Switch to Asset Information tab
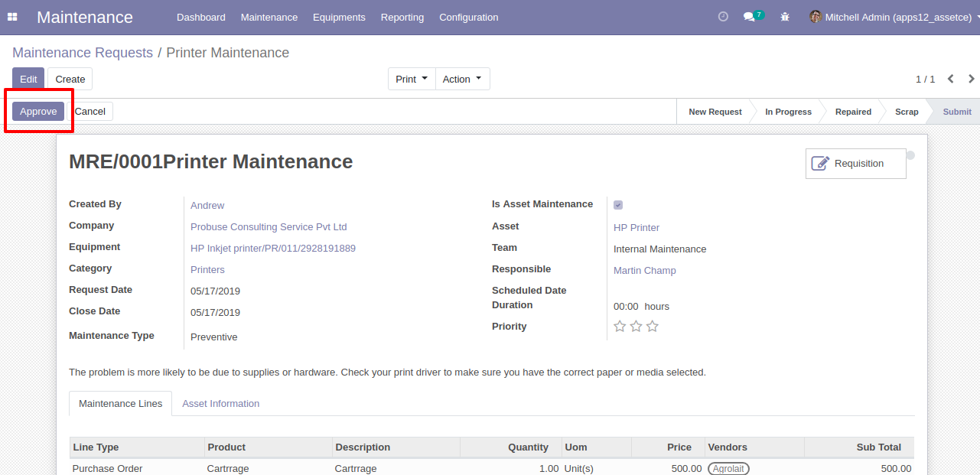The image size is (980, 475). tap(221, 404)
